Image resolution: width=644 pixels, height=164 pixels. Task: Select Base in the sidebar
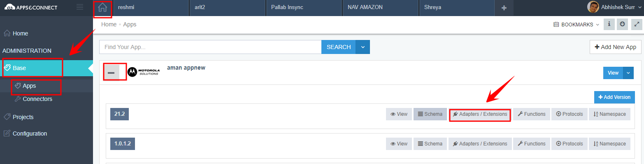point(46,68)
